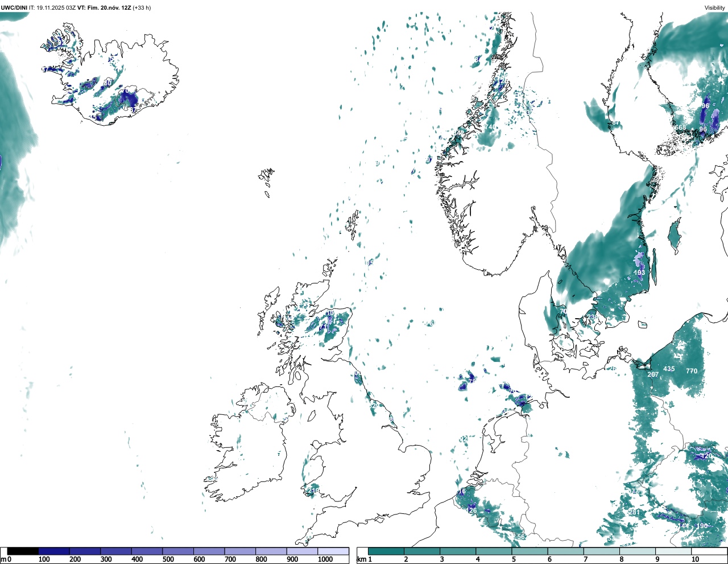Select the 300–400 m legend color block
The height and width of the screenshot is (564, 728).
coord(116,551)
